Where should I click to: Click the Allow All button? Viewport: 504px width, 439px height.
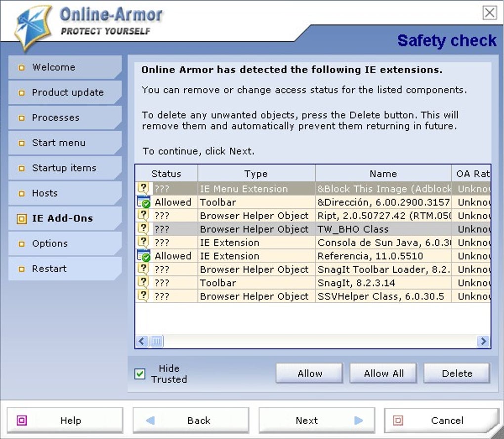click(383, 373)
